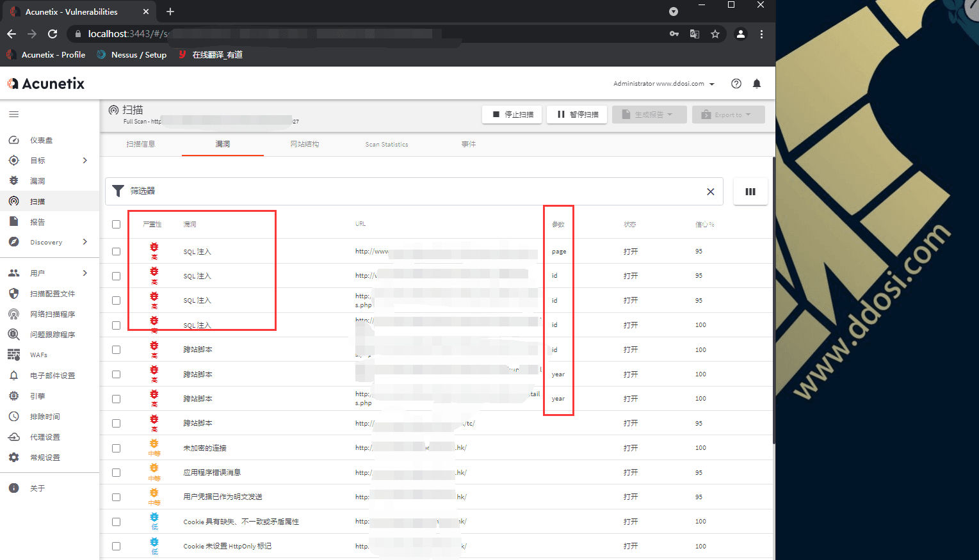Select the Acunetix - Vulnerabilities browser tab
This screenshot has height=560, width=979.
(79, 12)
